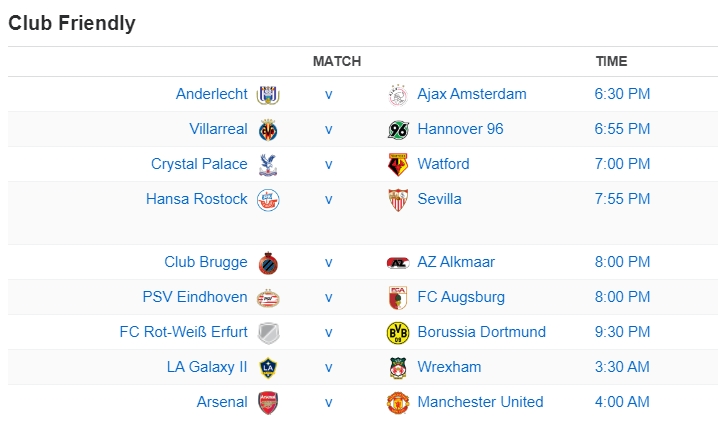Click the Watford club badge

(x=398, y=164)
